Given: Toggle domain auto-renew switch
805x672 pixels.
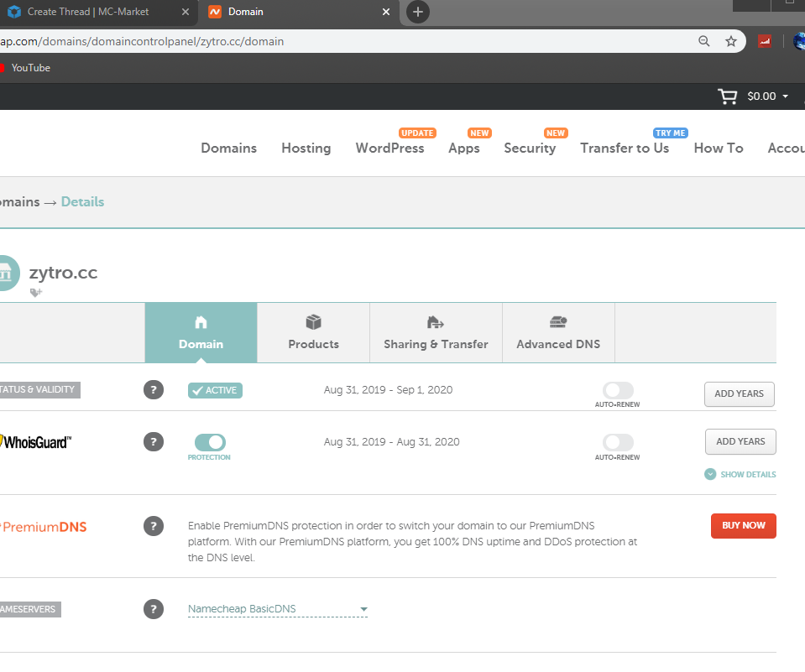Looking at the screenshot, I should click(618, 390).
